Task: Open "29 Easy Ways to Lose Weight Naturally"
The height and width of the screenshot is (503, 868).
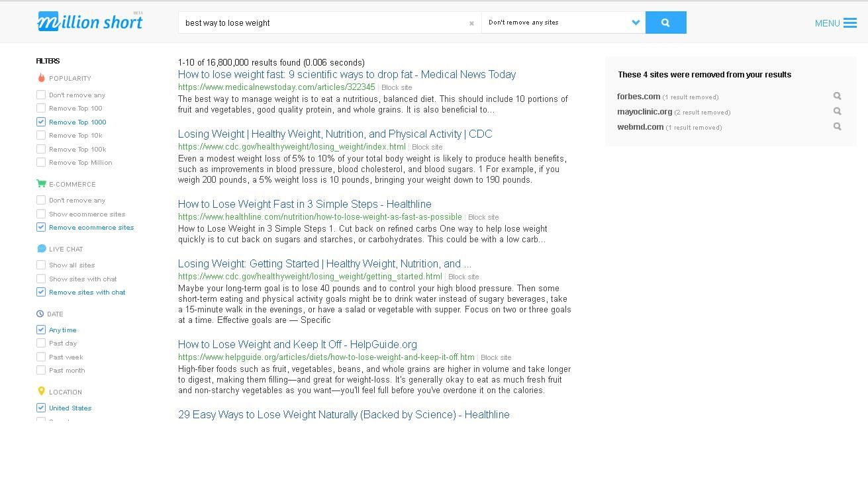Action: (x=344, y=415)
